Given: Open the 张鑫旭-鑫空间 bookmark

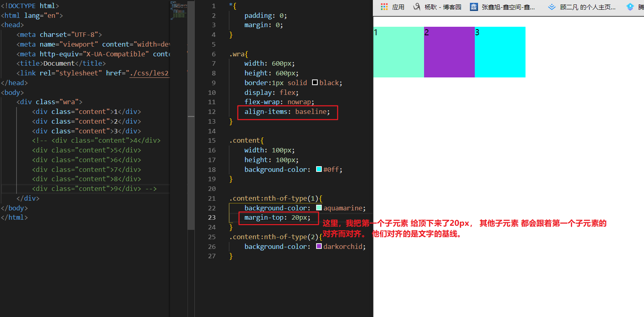Looking at the screenshot, I should tap(508, 7).
